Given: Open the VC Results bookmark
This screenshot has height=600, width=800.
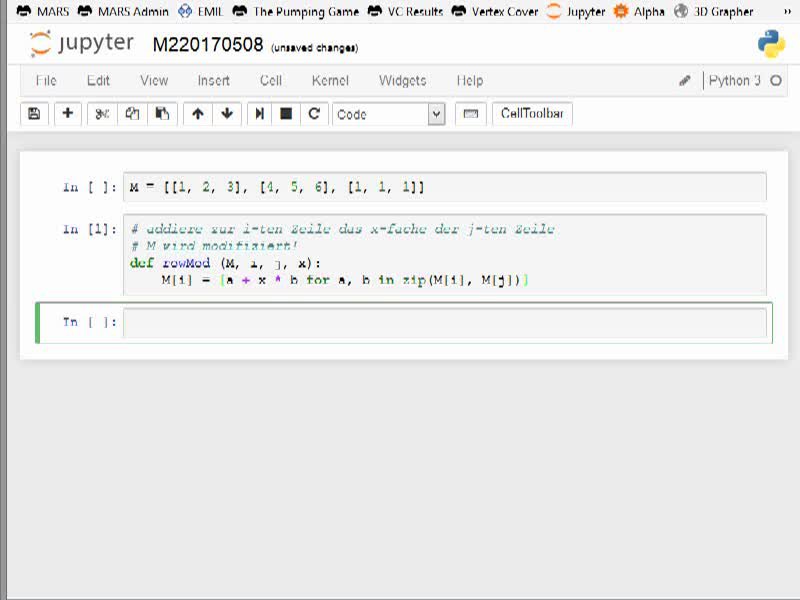Looking at the screenshot, I should point(405,11).
